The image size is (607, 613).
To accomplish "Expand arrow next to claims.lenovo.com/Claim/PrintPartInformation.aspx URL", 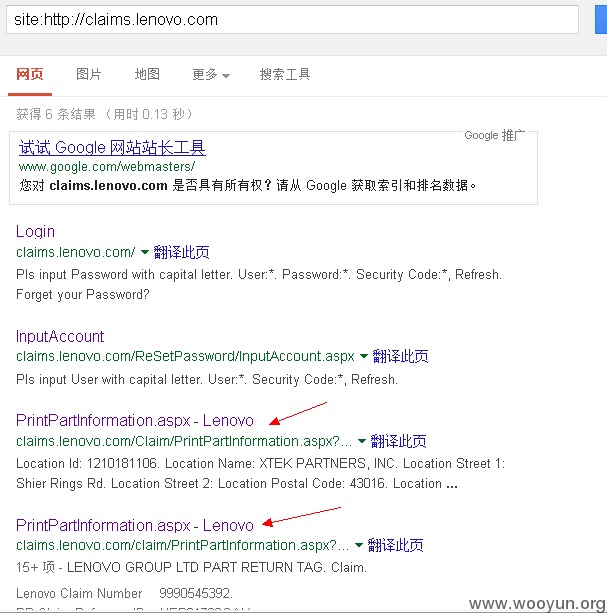I will tap(362, 441).
